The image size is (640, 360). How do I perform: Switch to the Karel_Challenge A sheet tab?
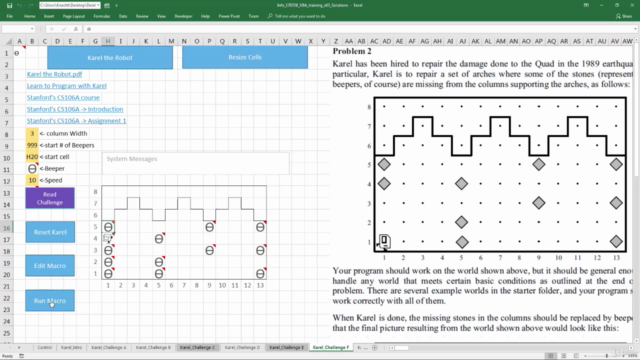[109, 347]
